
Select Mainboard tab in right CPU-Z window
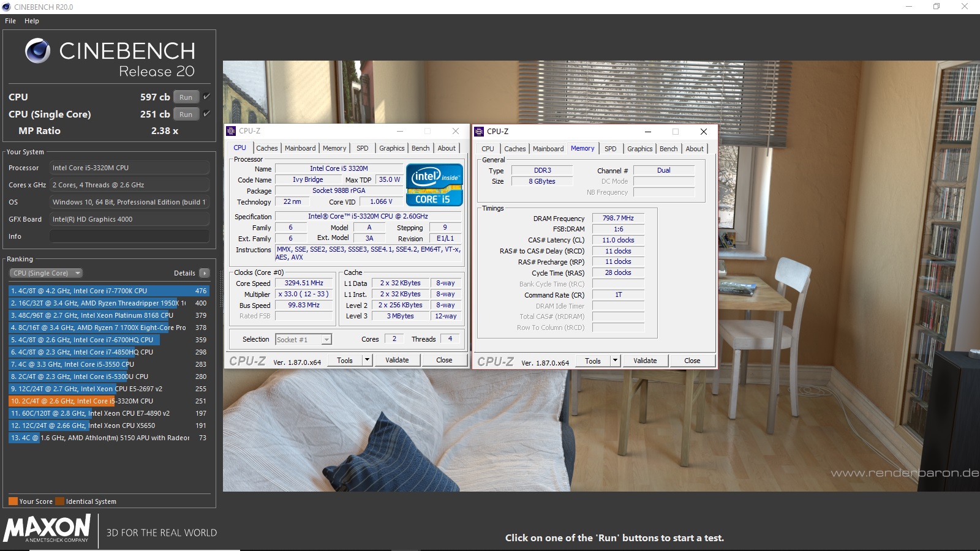click(548, 149)
